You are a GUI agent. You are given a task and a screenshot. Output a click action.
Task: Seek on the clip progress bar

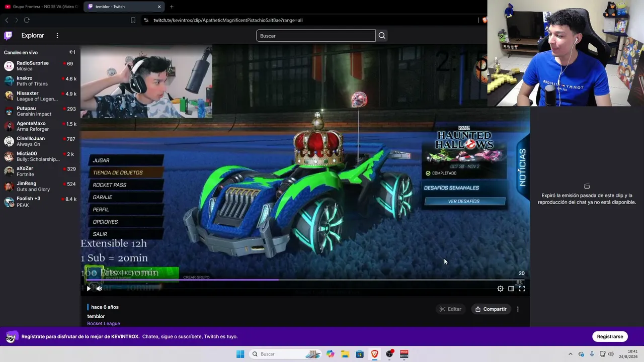305,280
